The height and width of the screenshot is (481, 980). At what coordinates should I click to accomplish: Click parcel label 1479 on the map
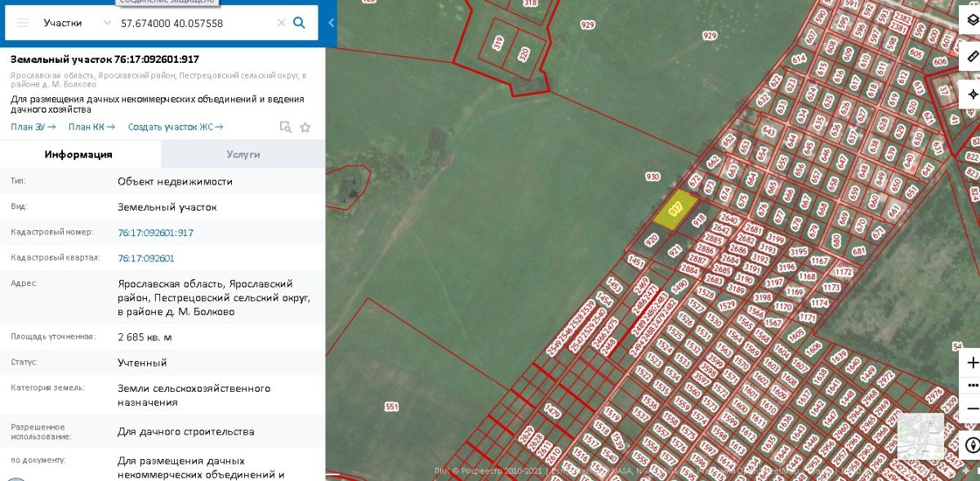(554, 412)
